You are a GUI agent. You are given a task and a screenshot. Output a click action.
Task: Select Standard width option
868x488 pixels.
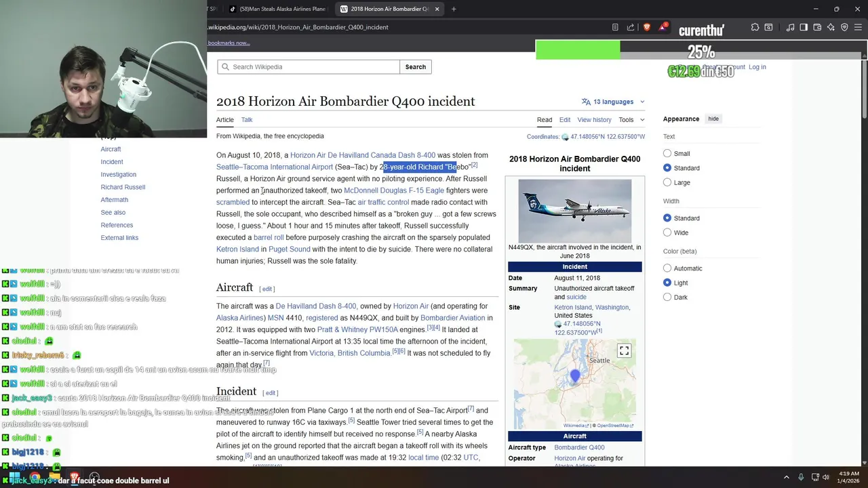pyautogui.click(x=667, y=218)
